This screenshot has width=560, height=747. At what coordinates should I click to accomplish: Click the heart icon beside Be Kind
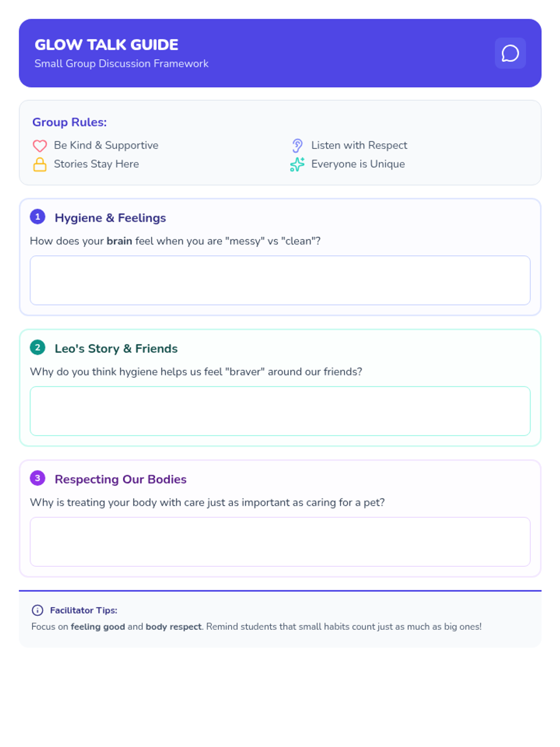point(40,146)
